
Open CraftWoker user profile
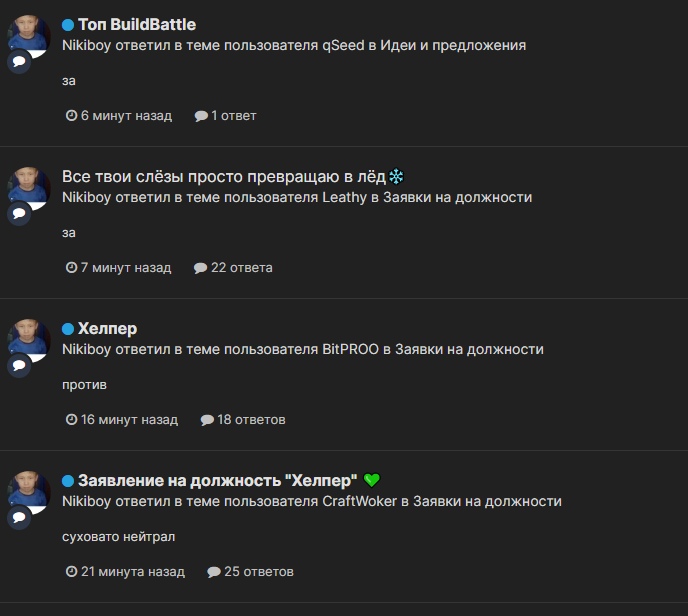pyautogui.click(x=359, y=501)
